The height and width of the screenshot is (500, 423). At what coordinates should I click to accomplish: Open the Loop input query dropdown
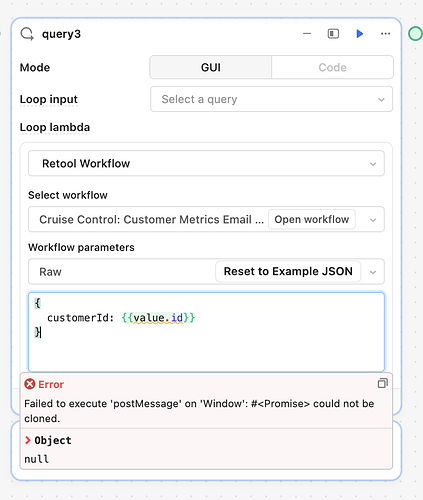tap(271, 99)
